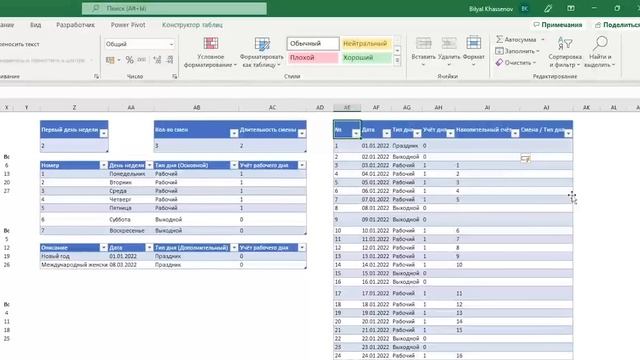This screenshot has width=640, height=360.
Task: Click the 'Примечания' comments button
Action: tap(558, 25)
